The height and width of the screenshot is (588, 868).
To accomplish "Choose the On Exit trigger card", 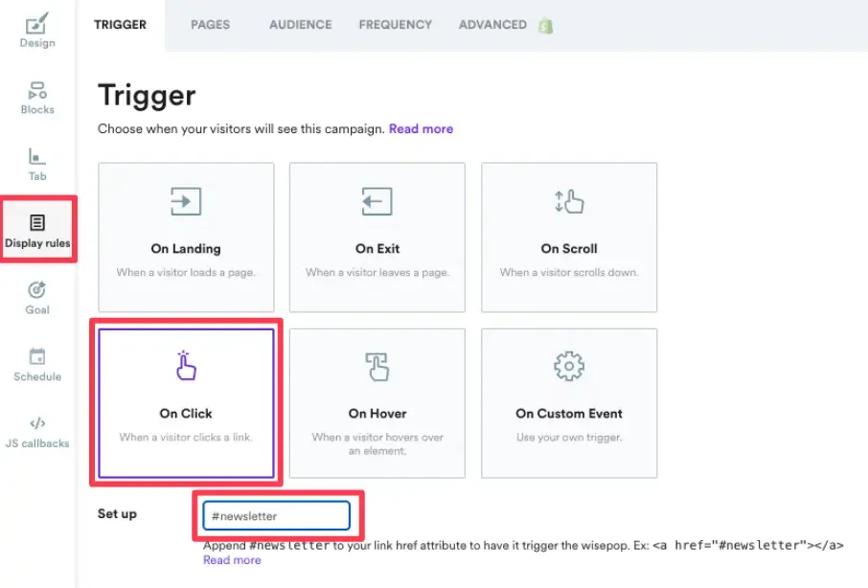I will click(377, 237).
